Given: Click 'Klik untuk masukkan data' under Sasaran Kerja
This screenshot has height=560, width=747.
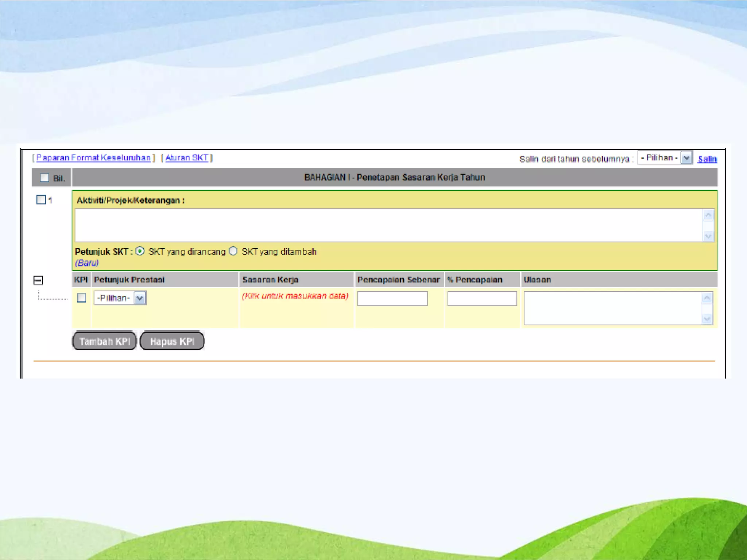Looking at the screenshot, I should [x=295, y=296].
